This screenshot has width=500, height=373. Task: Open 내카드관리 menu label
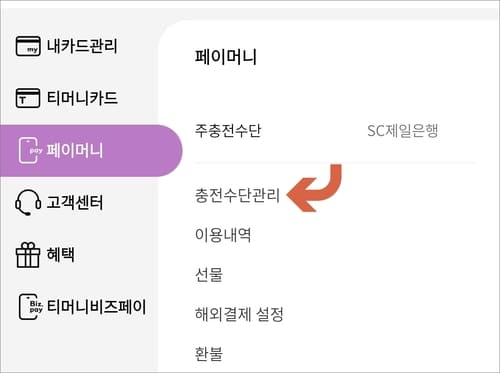coord(82,46)
